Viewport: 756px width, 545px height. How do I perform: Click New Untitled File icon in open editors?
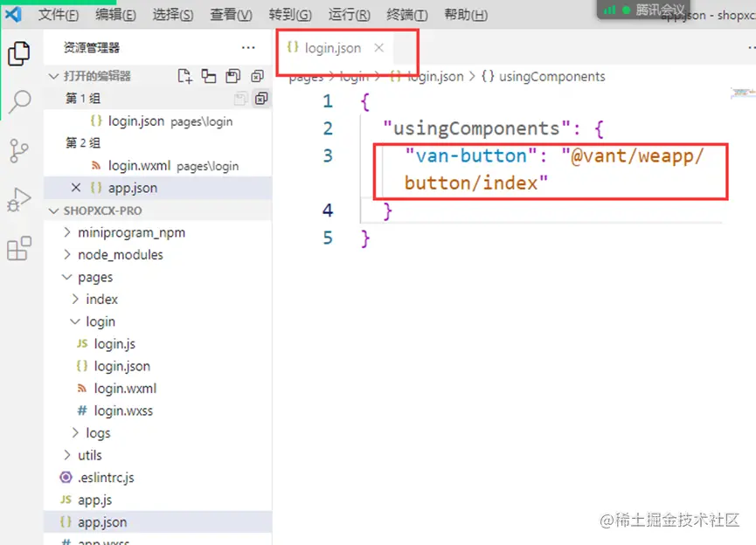184,76
